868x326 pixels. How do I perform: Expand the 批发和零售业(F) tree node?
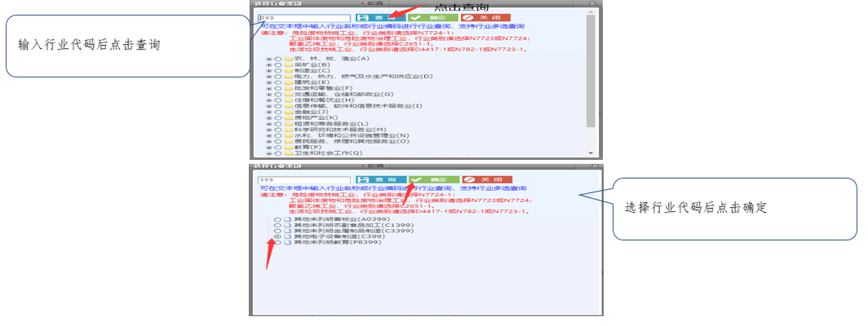click(269, 88)
